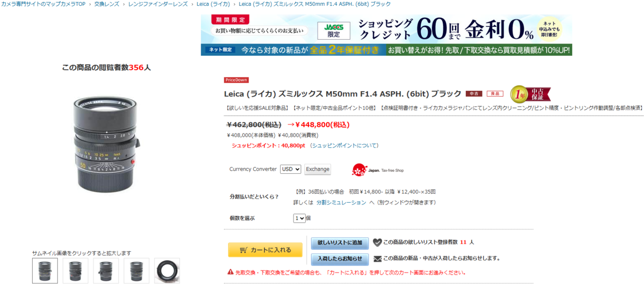Click the 1年 中古保証 gold badge
The width and height of the screenshot is (644, 286).
click(530, 94)
